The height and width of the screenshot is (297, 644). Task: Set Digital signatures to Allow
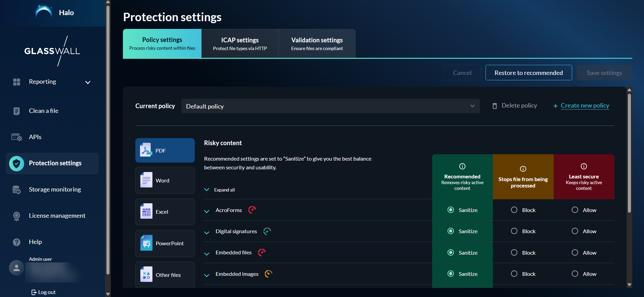(575, 231)
